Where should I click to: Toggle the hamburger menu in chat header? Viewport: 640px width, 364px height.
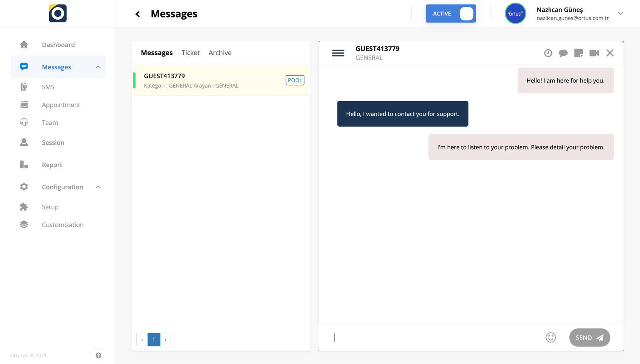tap(338, 53)
